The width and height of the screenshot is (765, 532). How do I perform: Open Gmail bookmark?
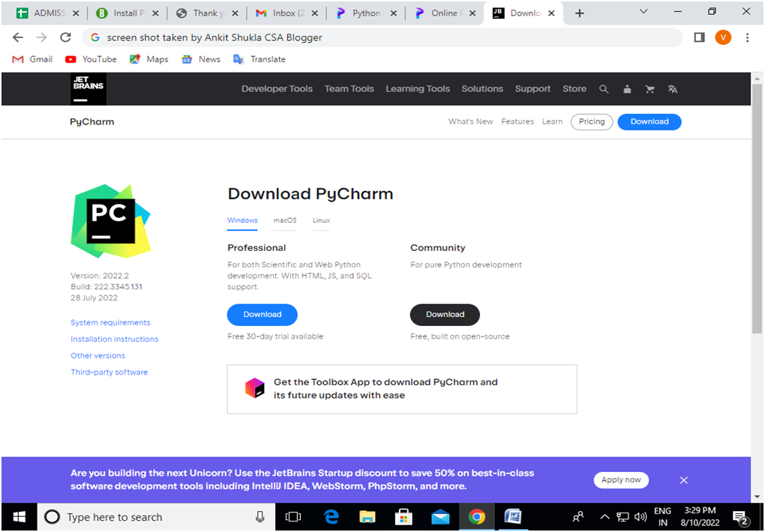click(32, 59)
